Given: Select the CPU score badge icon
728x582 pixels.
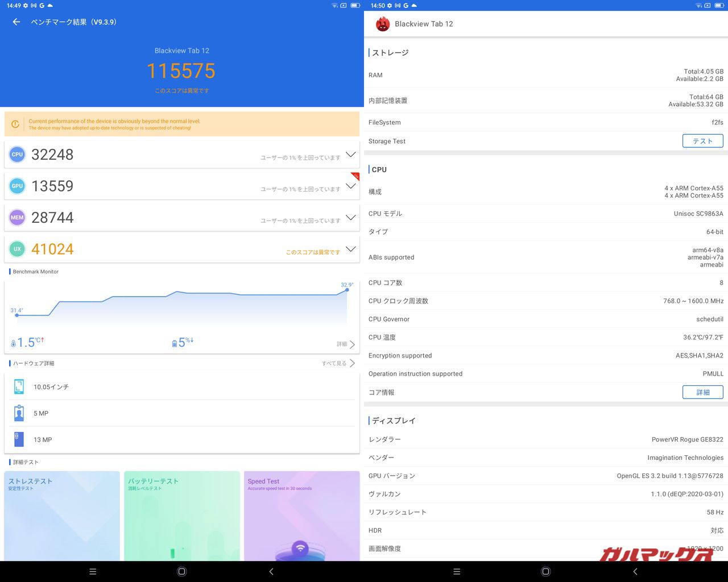Looking at the screenshot, I should (17, 154).
